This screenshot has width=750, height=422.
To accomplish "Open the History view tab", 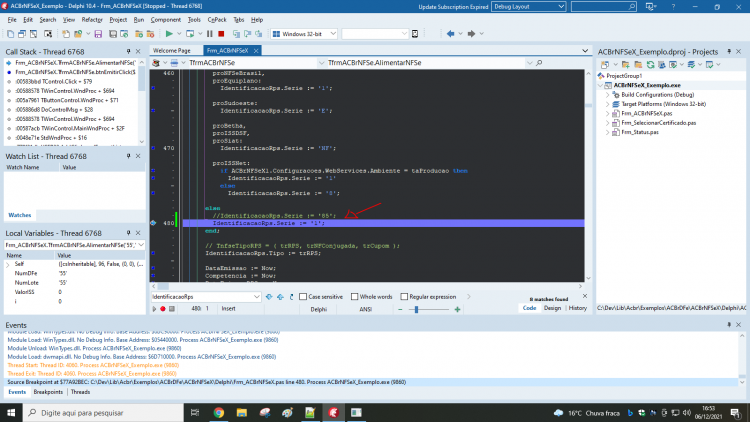I will [x=577, y=308].
